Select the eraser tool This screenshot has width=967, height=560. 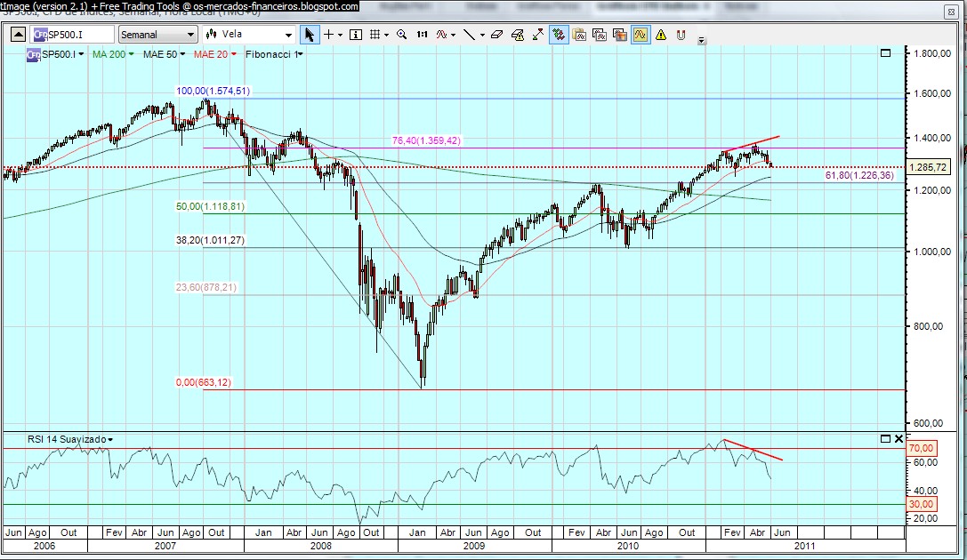click(497, 35)
